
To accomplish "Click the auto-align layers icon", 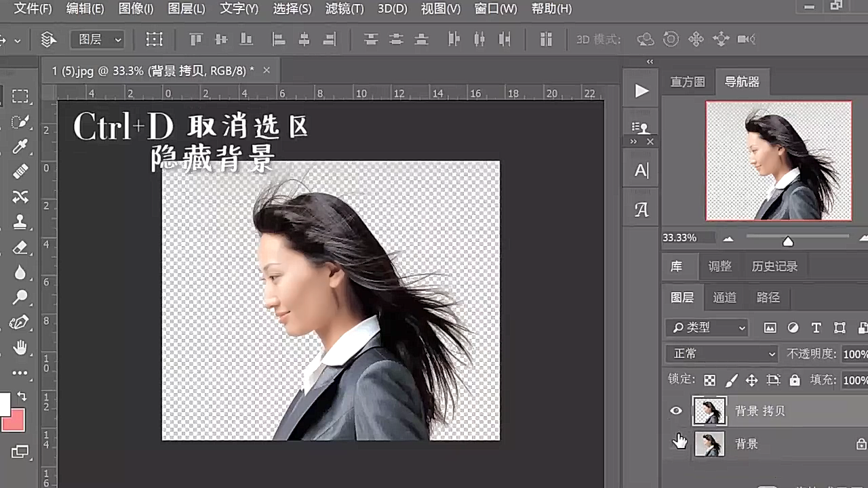I will coord(546,39).
